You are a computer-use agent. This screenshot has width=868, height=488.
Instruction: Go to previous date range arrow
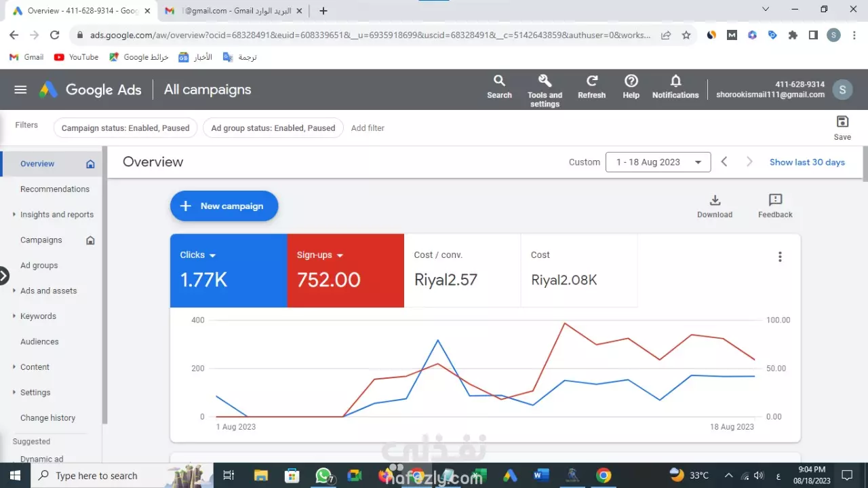pos(724,162)
